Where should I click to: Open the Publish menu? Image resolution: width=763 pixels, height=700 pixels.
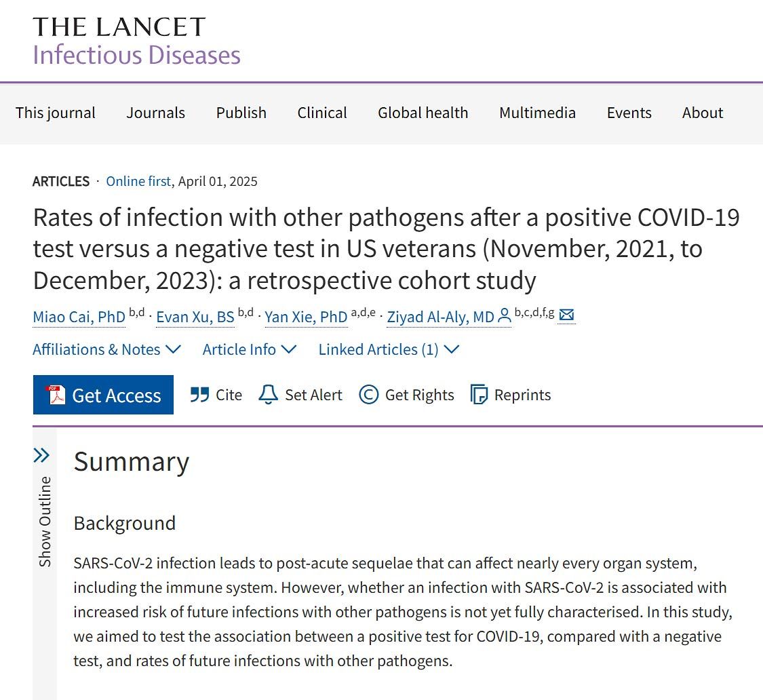click(241, 113)
